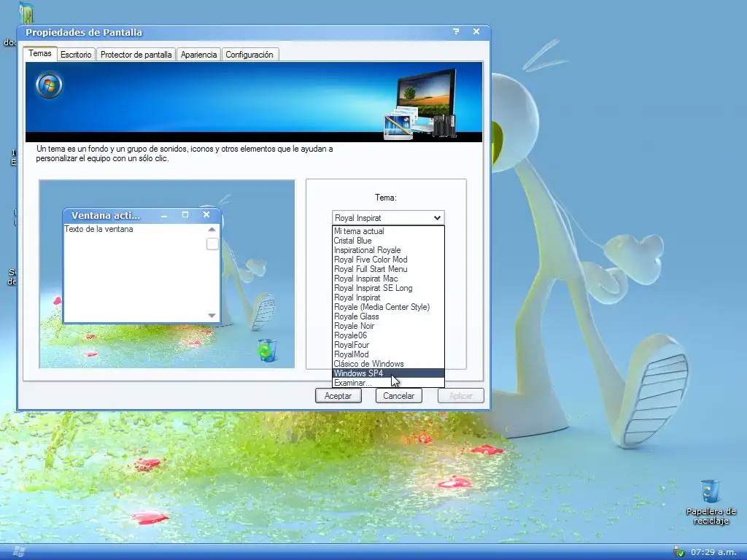Pick the Royale06 theme
This screenshot has width=747, height=560.
388,335
